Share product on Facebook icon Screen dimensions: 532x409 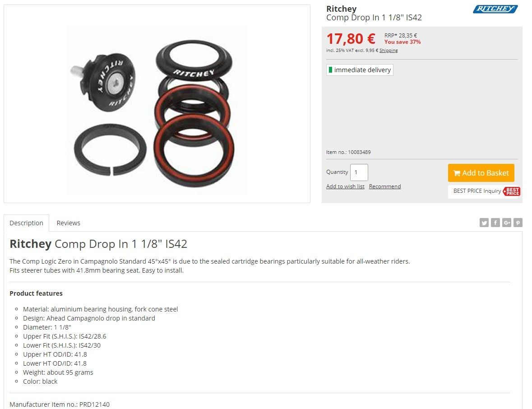495,223
